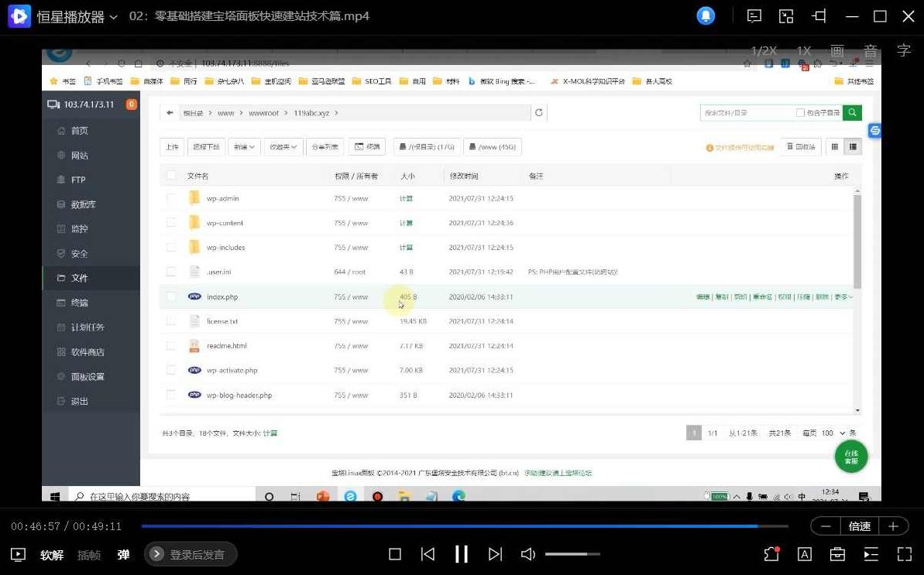Open the feedback message icon in title bar
The image size is (924, 575).
click(754, 16)
